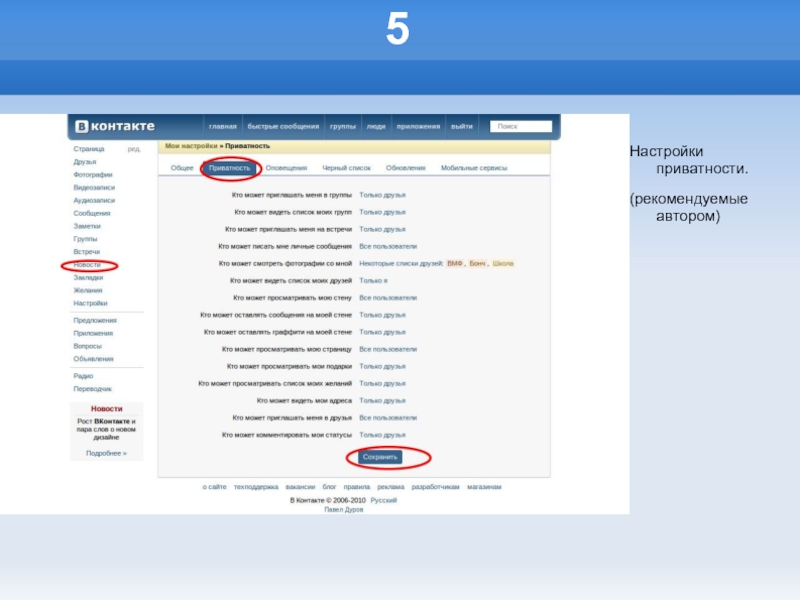Open Предложения in the left sidebar
The height and width of the screenshot is (600, 800).
(x=95, y=320)
